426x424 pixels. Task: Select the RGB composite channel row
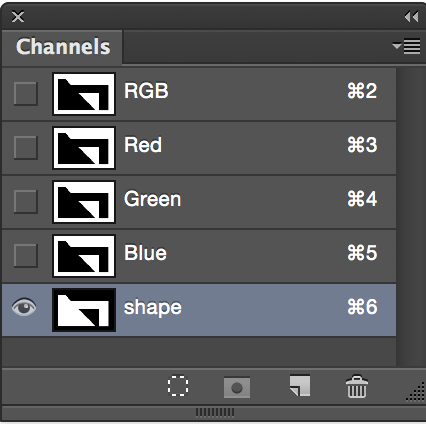click(199, 94)
